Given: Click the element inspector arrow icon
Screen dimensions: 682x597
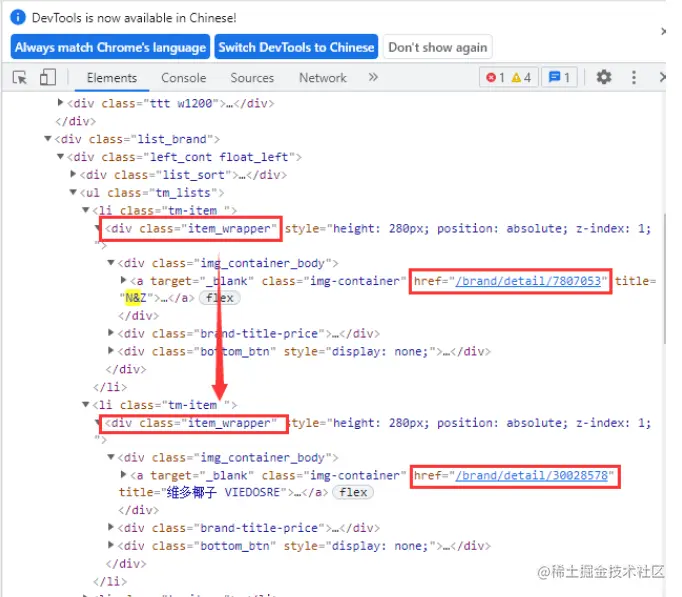Looking at the screenshot, I should [20, 78].
